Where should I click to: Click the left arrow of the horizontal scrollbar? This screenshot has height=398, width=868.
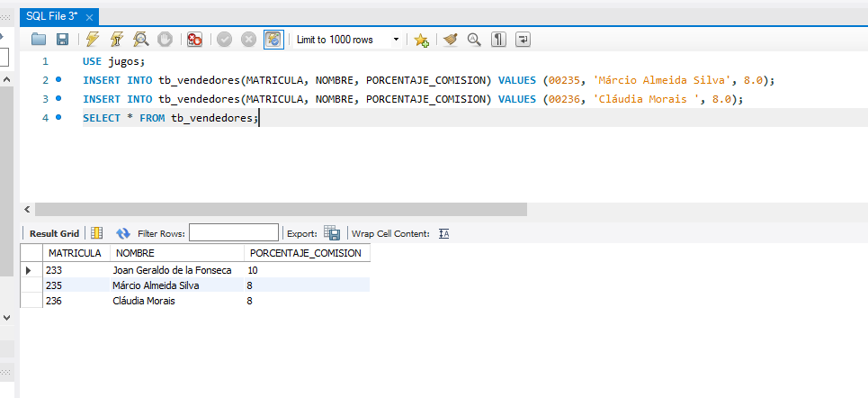27,209
